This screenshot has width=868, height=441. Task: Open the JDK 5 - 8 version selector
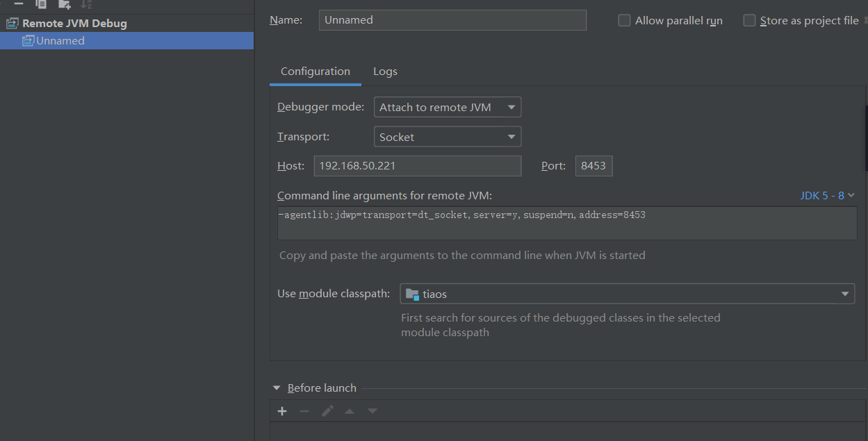point(827,196)
